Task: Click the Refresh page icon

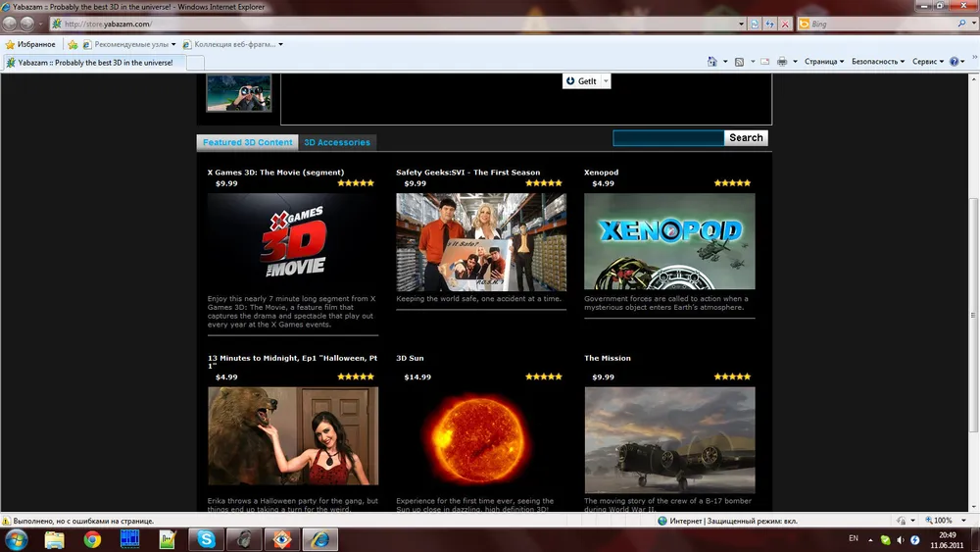Action: tap(770, 24)
